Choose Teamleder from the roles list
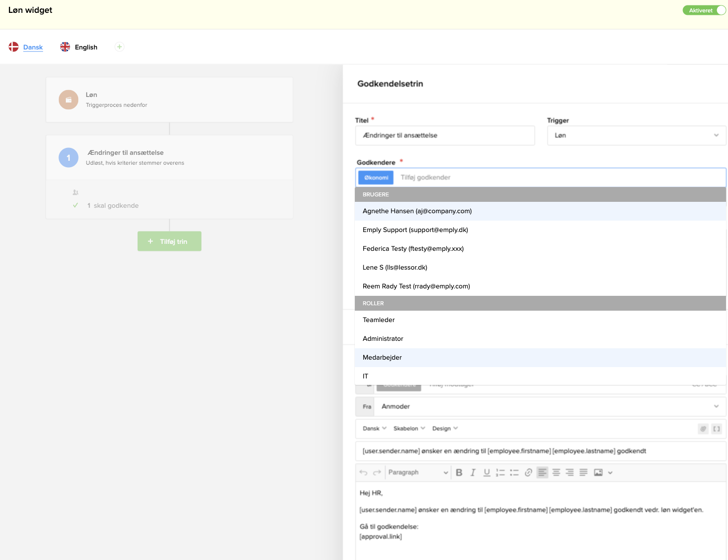The height and width of the screenshot is (560, 728). point(379,320)
